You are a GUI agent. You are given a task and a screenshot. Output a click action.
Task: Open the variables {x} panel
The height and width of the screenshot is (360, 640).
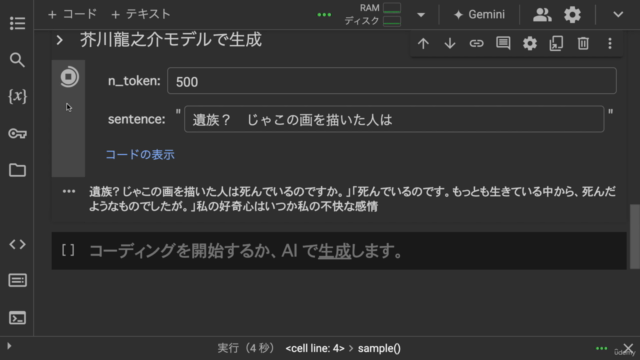click(x=17, y=96)
